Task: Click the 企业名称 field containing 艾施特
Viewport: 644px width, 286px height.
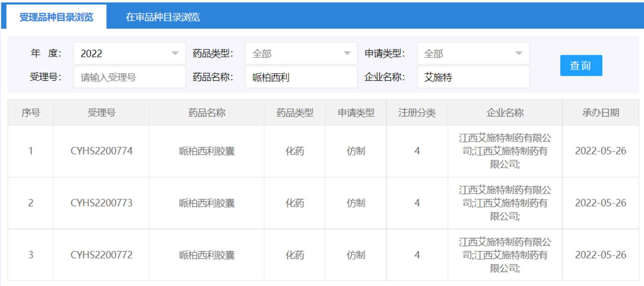Action: click(473, 77)
